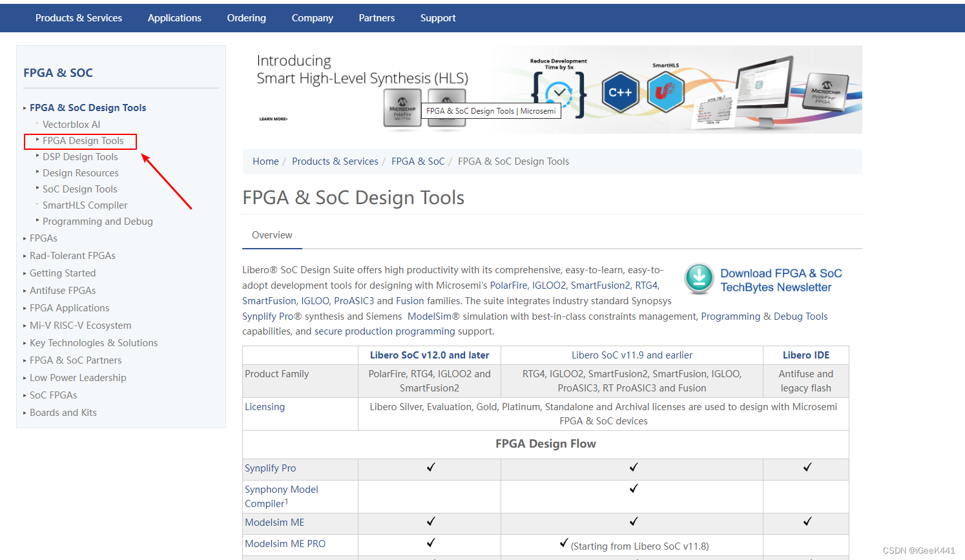The image size is (965, 560).
Task: Open the Support menu
Action: click(x=438, y=18)
